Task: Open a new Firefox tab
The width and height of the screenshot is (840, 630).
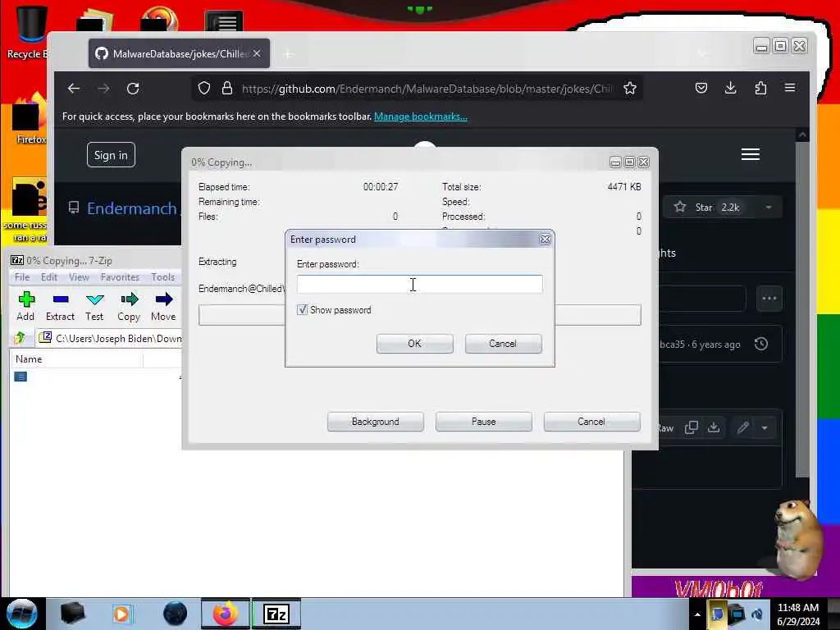Action: (288, 54)
